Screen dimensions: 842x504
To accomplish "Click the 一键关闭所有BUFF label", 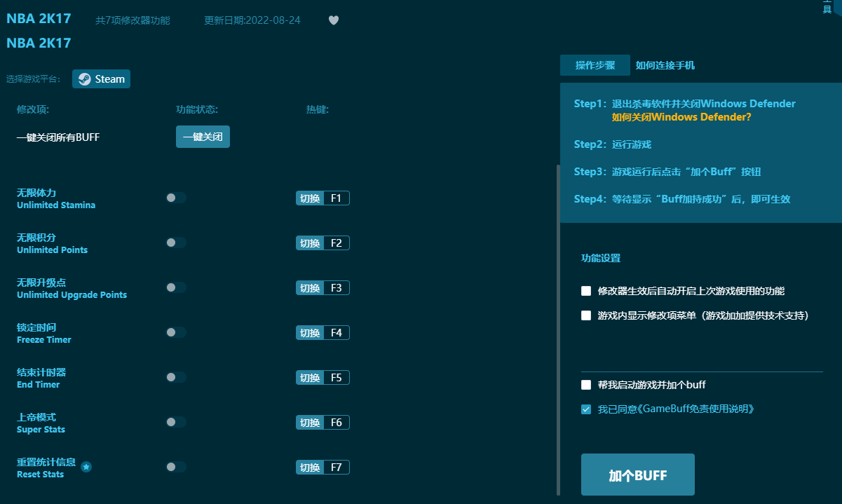I will point(58,137).
